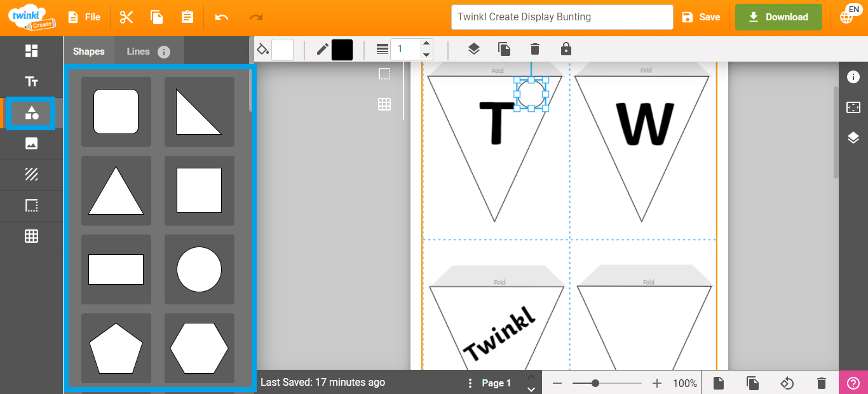Go to previous page with up chevron
The image size is (868, 394).
point(531,377)
